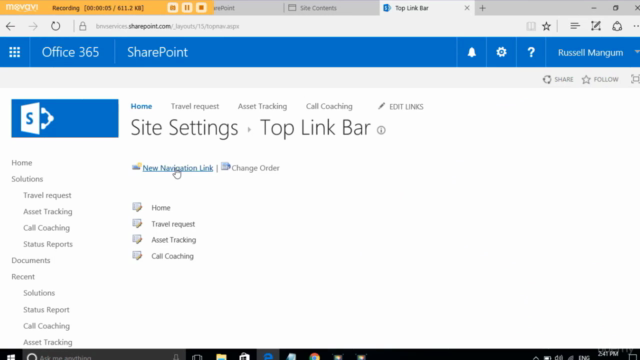Open the Windows Start button
This screenshot has height=360, width=640.
point(11,356)
